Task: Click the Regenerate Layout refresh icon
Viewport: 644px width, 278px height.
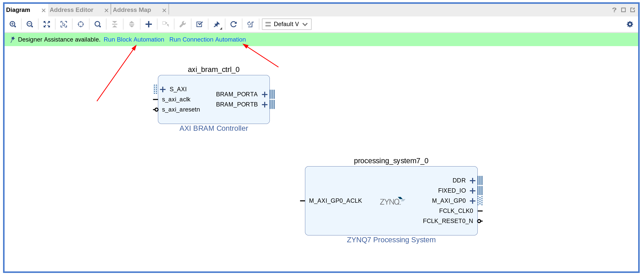Action: [x=234, y=24]
